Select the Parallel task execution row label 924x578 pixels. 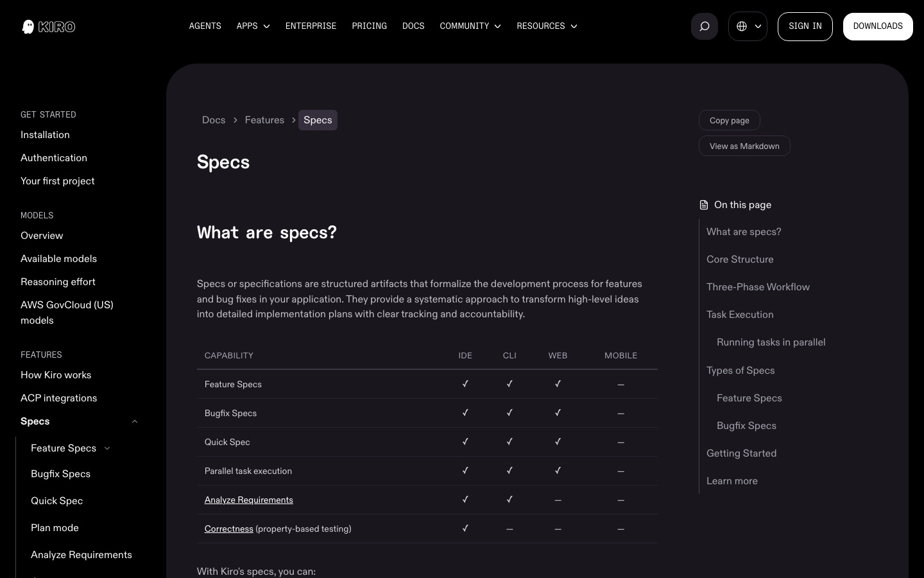coord(248,471)
